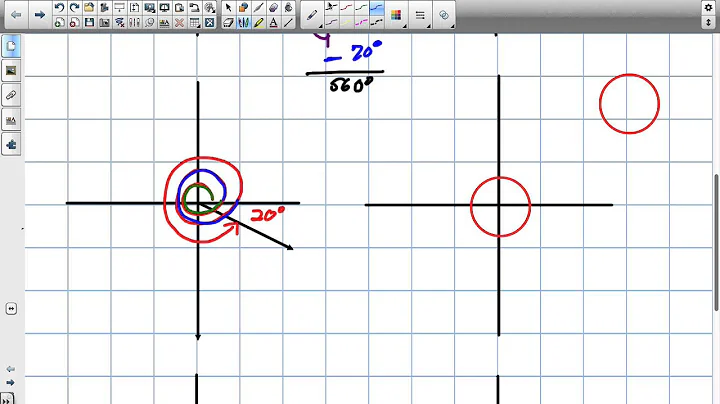Pick the red pen line style

346,7
